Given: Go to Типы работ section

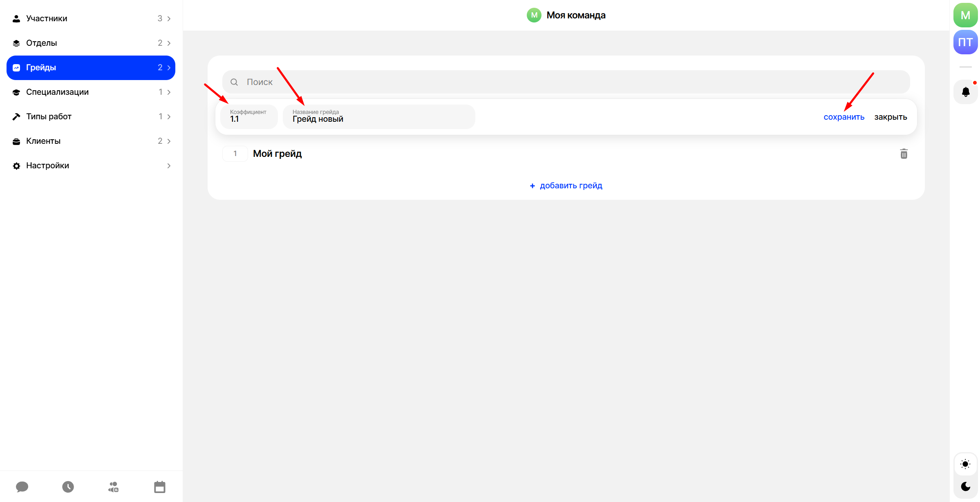Looking at the screenshot, I should click(49, 117).
